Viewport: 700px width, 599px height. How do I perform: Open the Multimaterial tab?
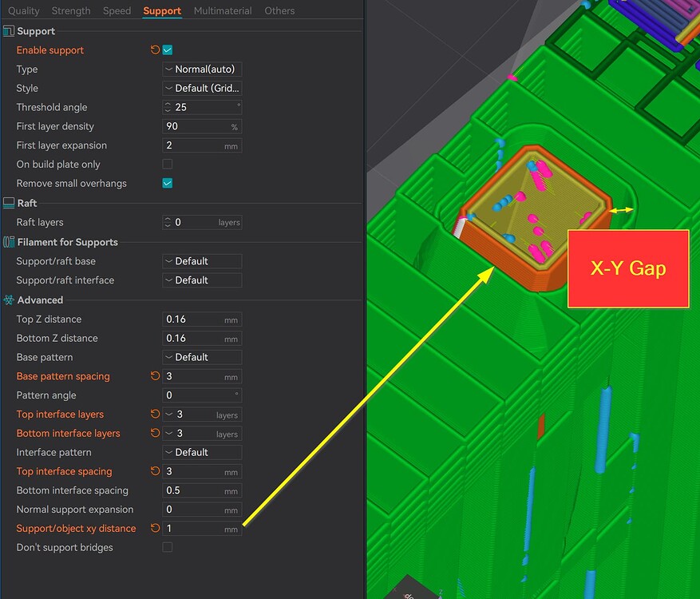point(223,10)
